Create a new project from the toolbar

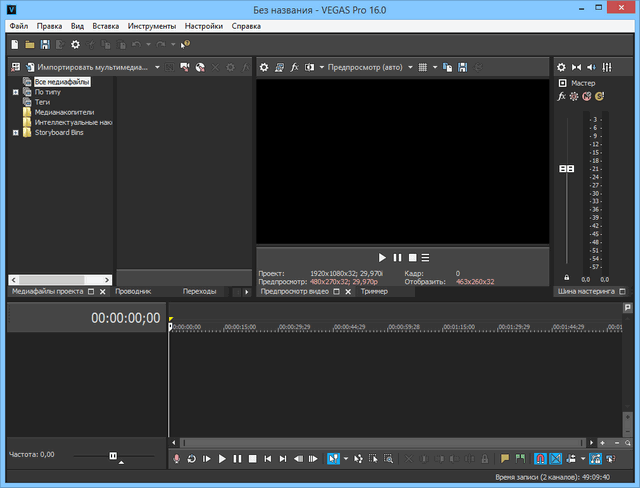pos(14,45)
